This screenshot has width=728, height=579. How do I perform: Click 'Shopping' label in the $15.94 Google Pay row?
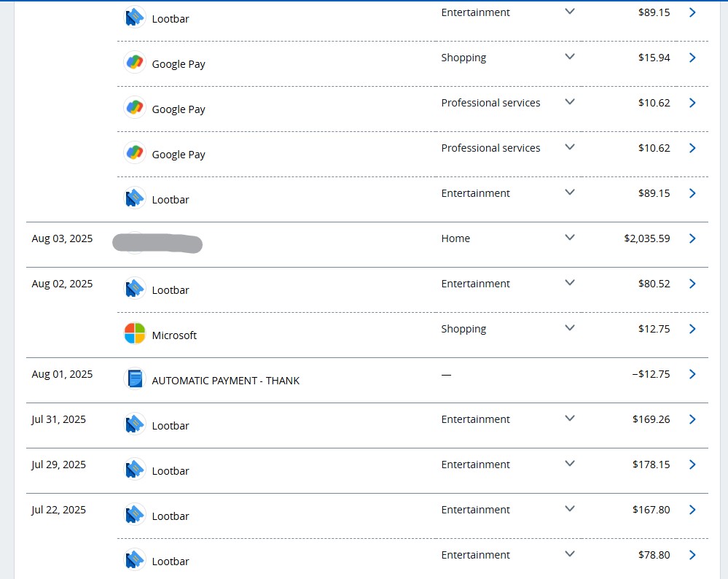click(x=463, y=58)
